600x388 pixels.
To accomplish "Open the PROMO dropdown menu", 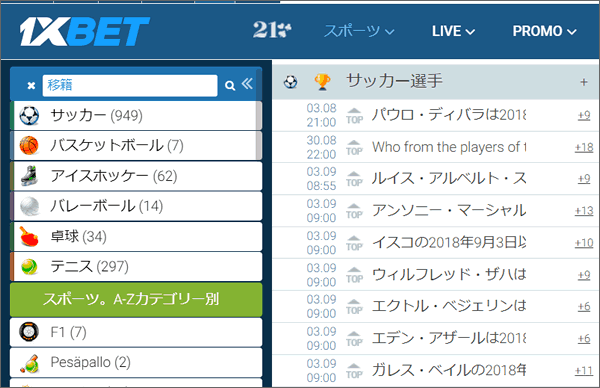I will point(545,31).
